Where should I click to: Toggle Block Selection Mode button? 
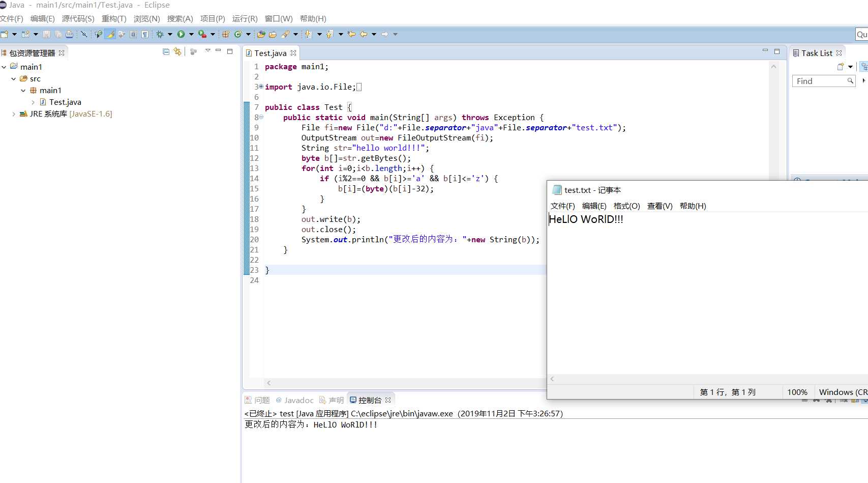click(133, 34)
